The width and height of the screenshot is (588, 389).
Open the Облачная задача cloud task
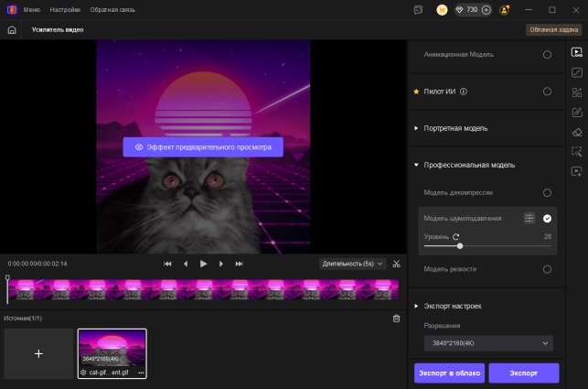pos(554,30)
